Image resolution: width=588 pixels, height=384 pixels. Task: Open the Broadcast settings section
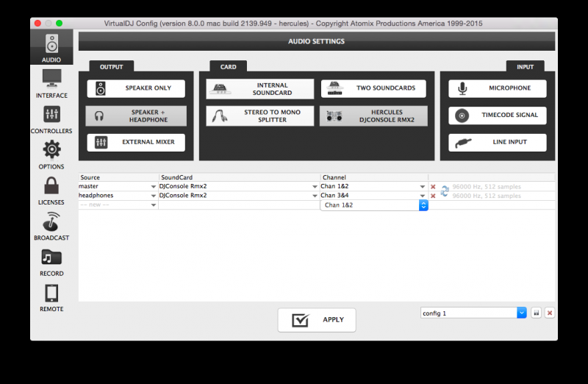click(51, 226)
